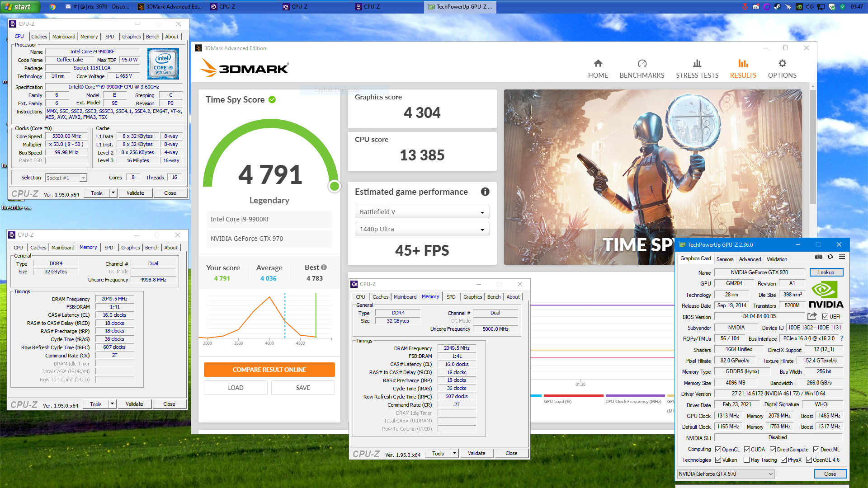Click Tools button in center CPU-Z window
Image resolution: width=868 pixels, height=488 pixels.
tap(438, 453)
